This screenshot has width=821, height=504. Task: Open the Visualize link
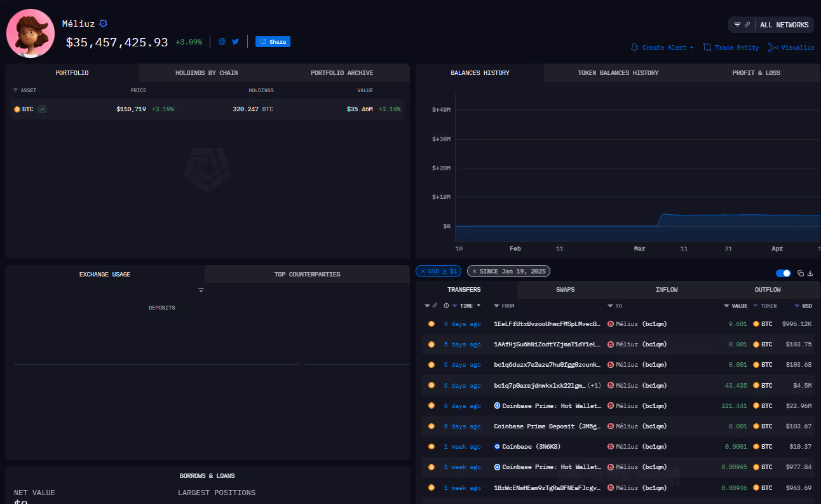[x=791, y=48]
